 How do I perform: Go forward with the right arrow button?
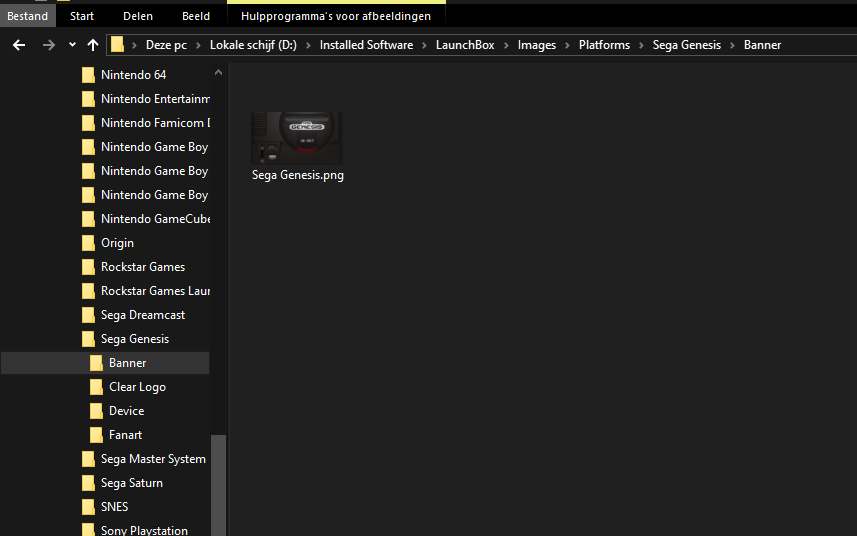(49, 45)
